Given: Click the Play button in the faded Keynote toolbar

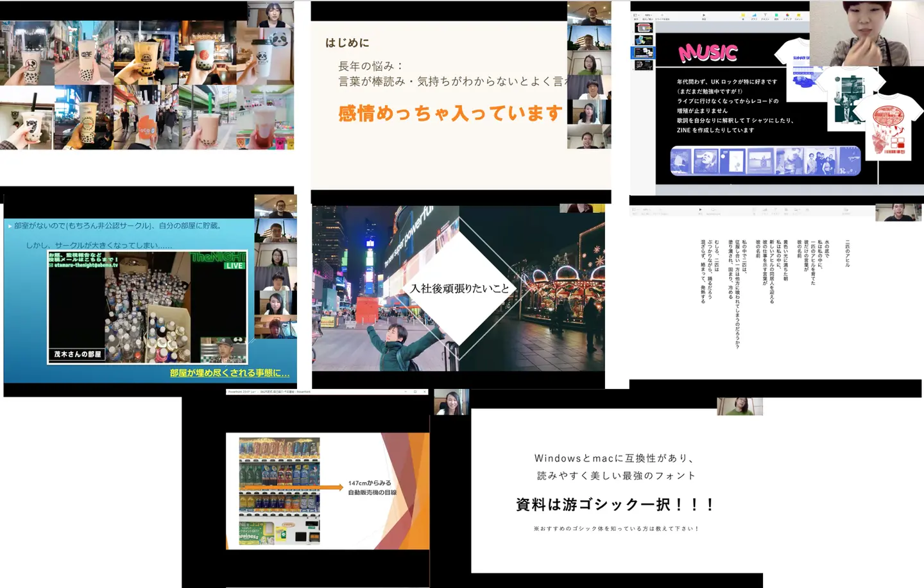Looking at the screenshot, I should (x=700, y=209).
